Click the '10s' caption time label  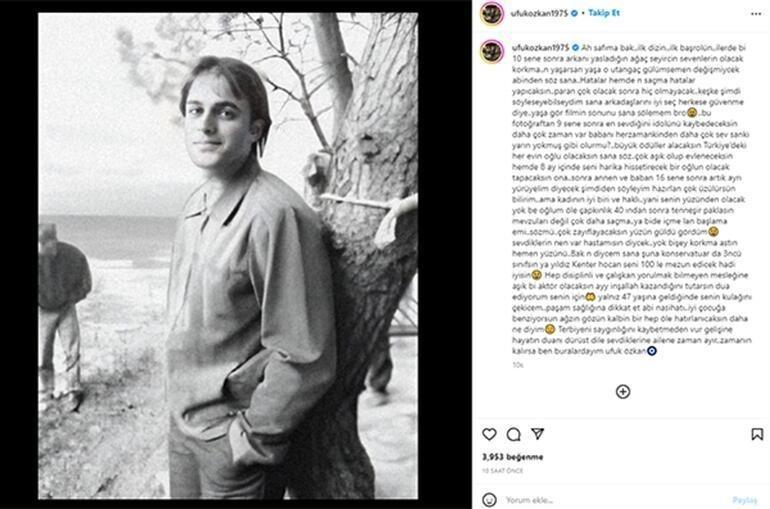tap(517, 365)
